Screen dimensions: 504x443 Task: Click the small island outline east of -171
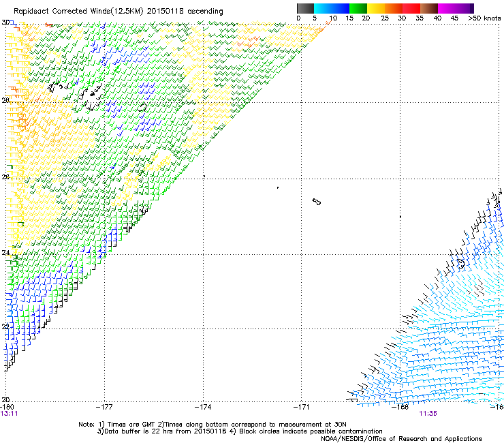317,202
